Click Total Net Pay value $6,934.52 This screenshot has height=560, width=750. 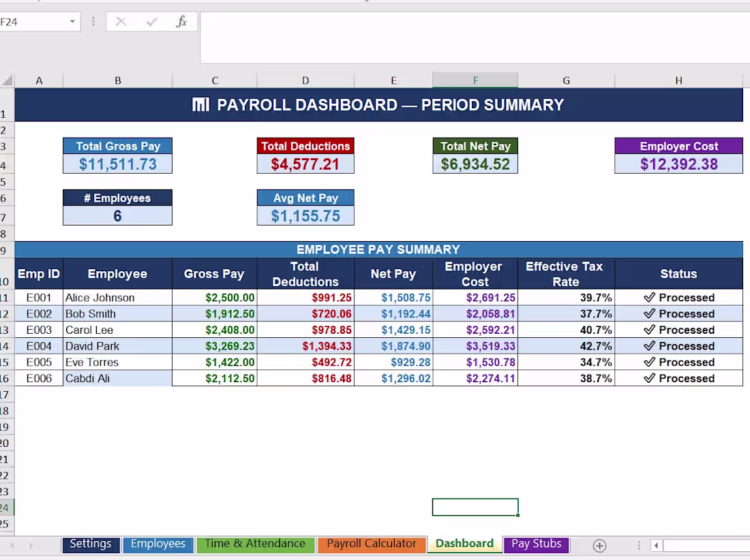click(x=475, y=164)
